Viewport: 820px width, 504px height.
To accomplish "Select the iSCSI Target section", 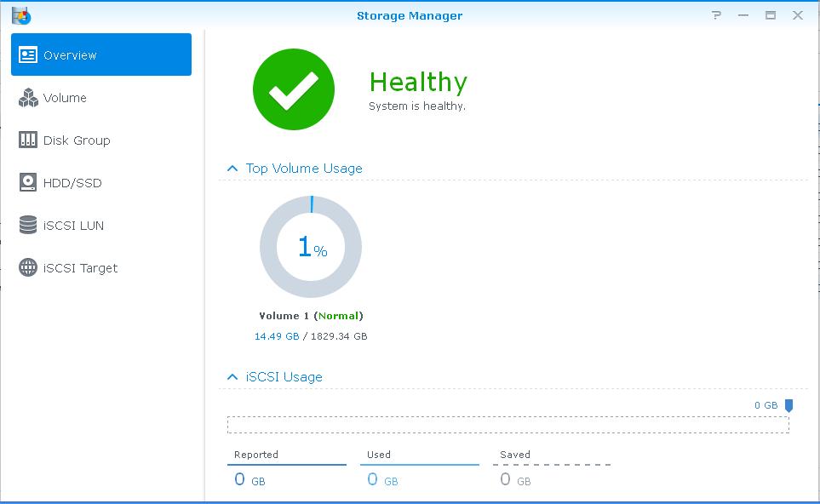I will pyautogui.click(x=101, y=267).
